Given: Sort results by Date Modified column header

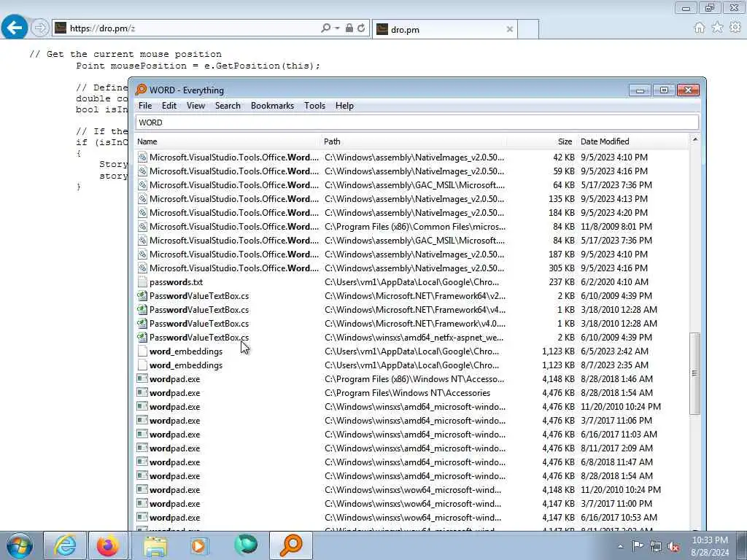Looking at the screenshot, I should point(632,141).
